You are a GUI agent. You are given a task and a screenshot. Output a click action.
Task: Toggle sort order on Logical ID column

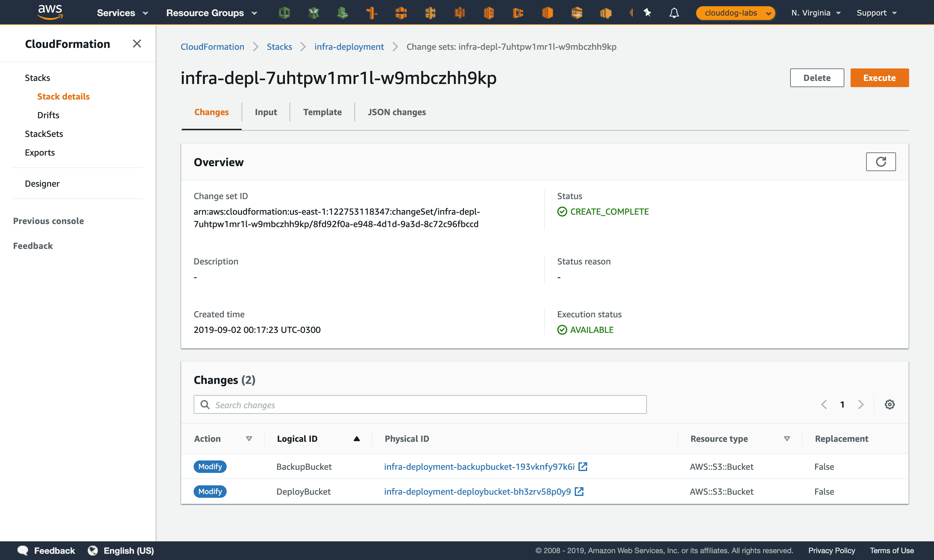point(356,438)
